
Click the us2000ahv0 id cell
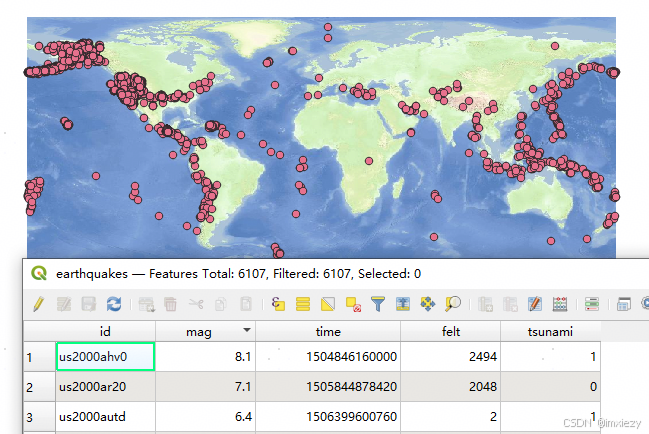[105, 357]
